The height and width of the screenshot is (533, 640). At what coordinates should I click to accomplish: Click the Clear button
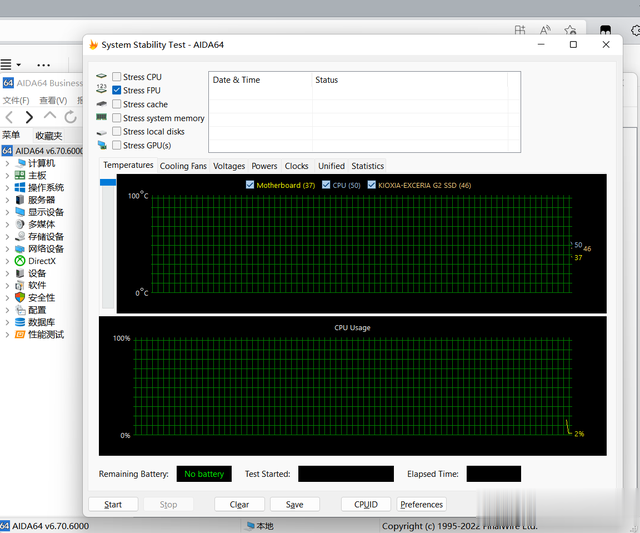239,504
